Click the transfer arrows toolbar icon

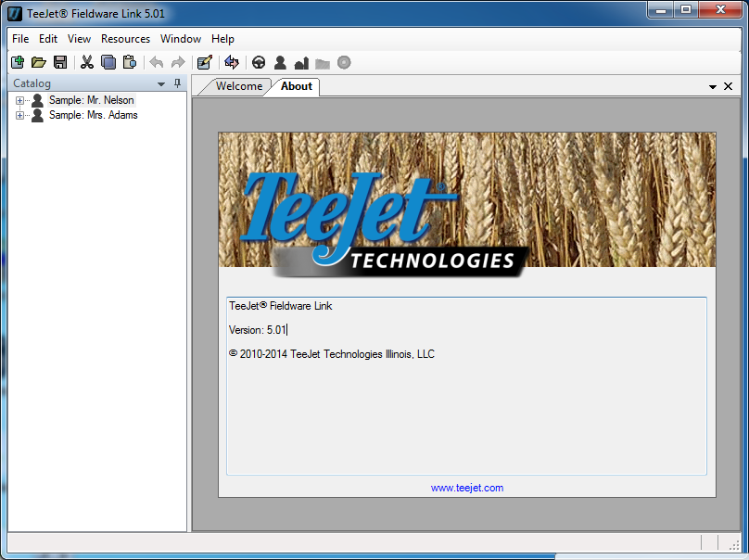pyautogui.click(x=232, y=63)
